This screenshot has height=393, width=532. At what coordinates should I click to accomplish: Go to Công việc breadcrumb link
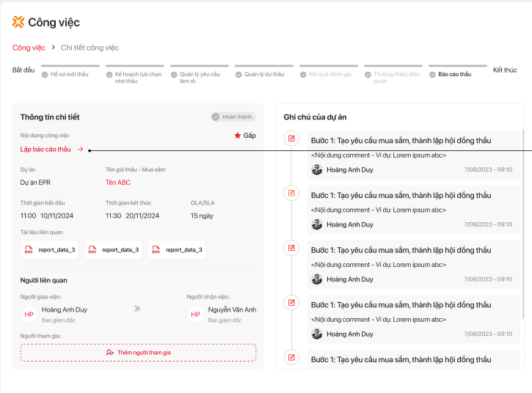[x=29, y=48]
